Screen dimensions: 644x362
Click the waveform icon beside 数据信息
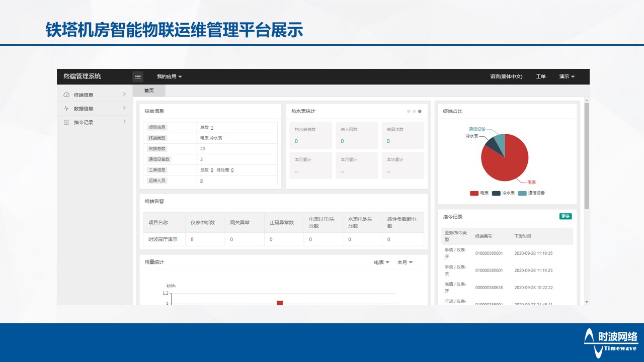[66, 109]
